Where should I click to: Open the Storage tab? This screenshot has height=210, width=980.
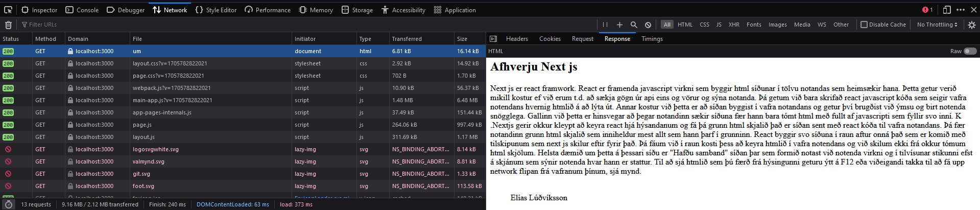click(x=357, y=10)
